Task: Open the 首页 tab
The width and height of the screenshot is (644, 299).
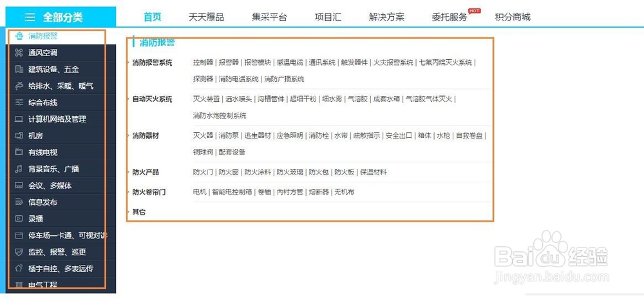Action: [153, 17]
